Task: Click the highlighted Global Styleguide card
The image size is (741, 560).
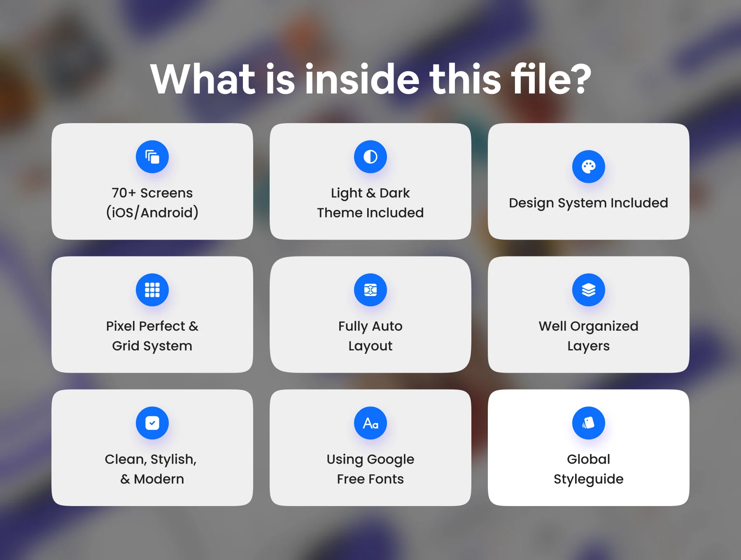Action: coord(589,448)
